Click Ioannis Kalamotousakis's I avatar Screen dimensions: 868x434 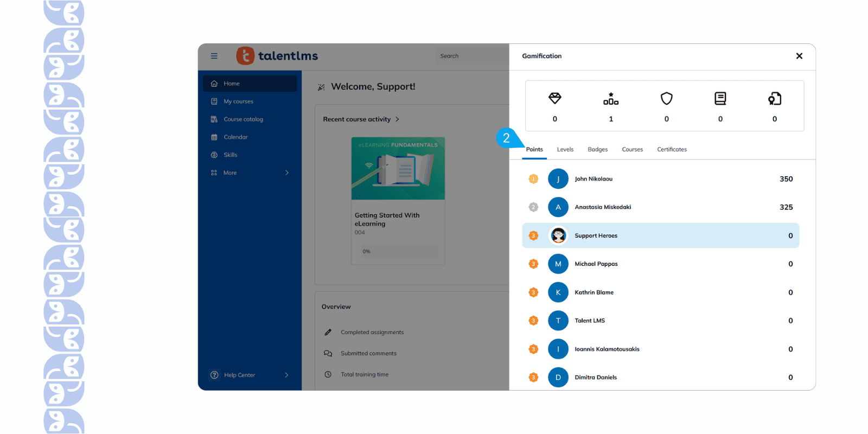coord(558,349)
